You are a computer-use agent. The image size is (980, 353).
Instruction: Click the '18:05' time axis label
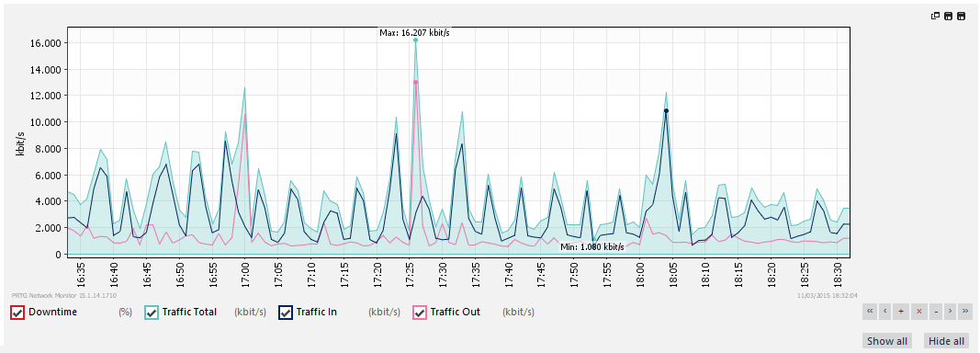[674, 274]
